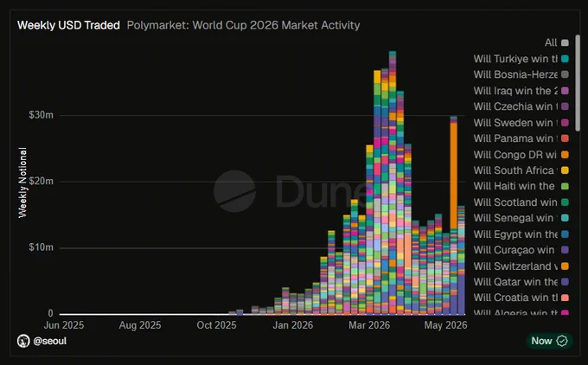The height and width of the screenshot is (365, 588).
Task: Select Will Egypt win the legend text
Action: tap(515, 234)
